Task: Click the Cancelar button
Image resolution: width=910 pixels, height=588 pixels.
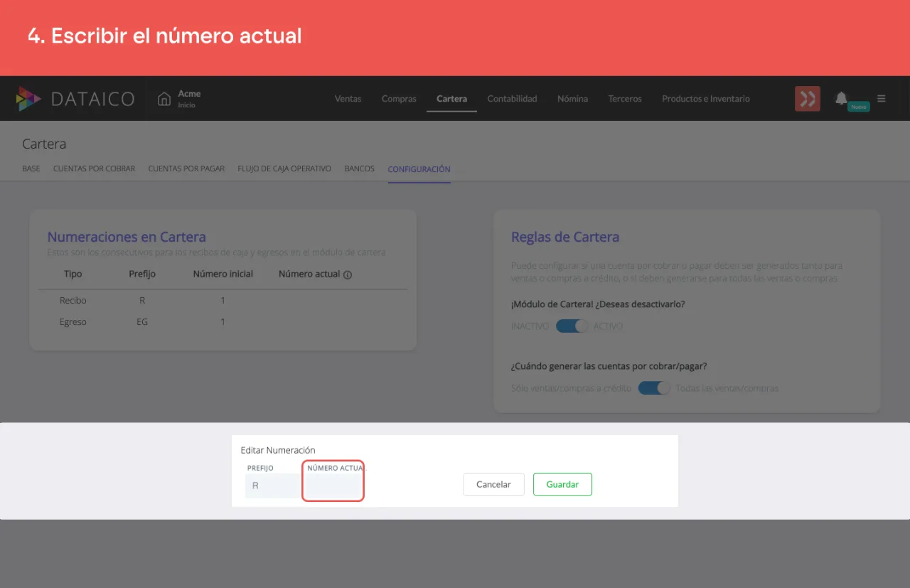Action: pyautogui.click(x=493, y=484)
